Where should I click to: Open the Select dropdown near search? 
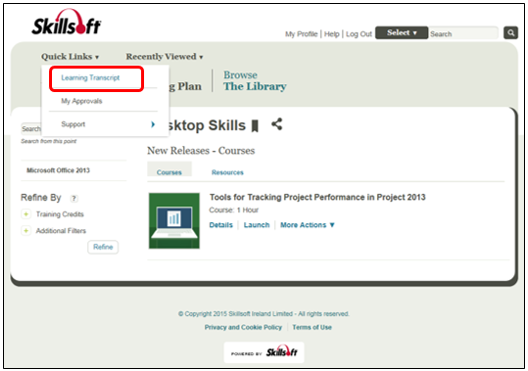pos(402,33)
